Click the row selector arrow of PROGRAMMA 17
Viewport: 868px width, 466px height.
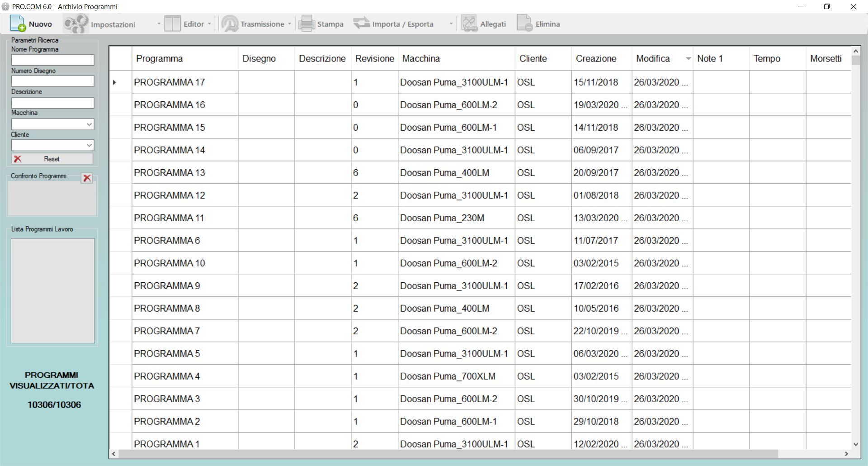coord(115,82)
